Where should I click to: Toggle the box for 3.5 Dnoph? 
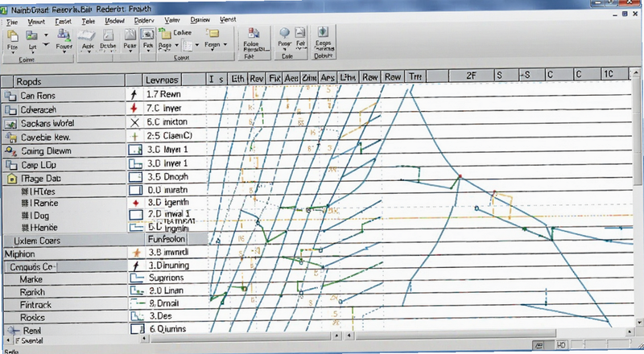(x=135, y=177)
